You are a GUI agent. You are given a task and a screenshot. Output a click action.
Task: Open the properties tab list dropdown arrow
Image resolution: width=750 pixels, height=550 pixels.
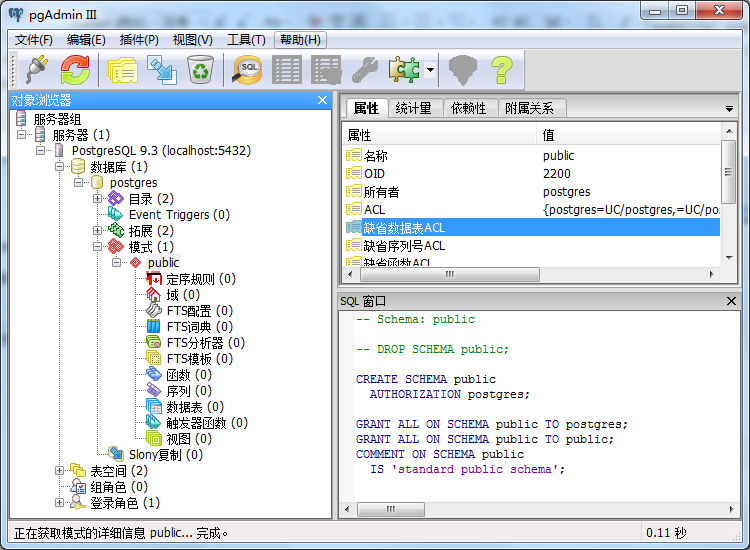coord(729,109)
